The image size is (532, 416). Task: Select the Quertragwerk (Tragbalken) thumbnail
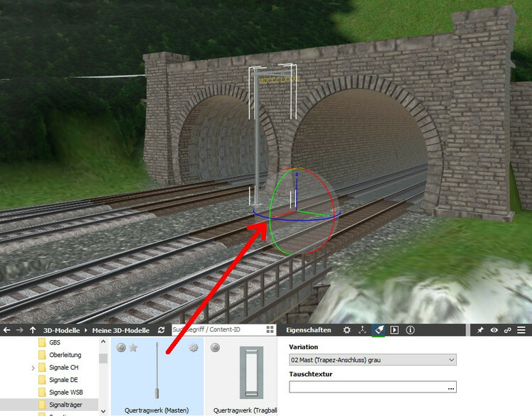pyautogui.click(x=251, y=373)
